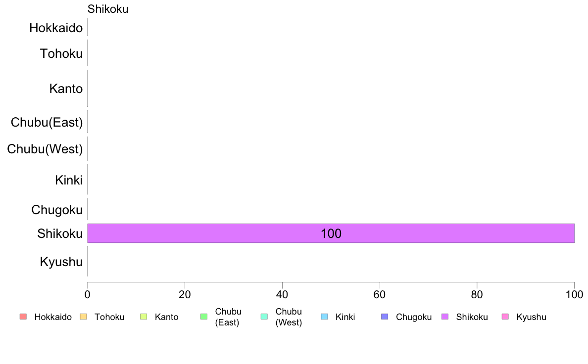Click the Chubu (East) green legend swatch
Screen dimensions: 588x364
(204, 317)
